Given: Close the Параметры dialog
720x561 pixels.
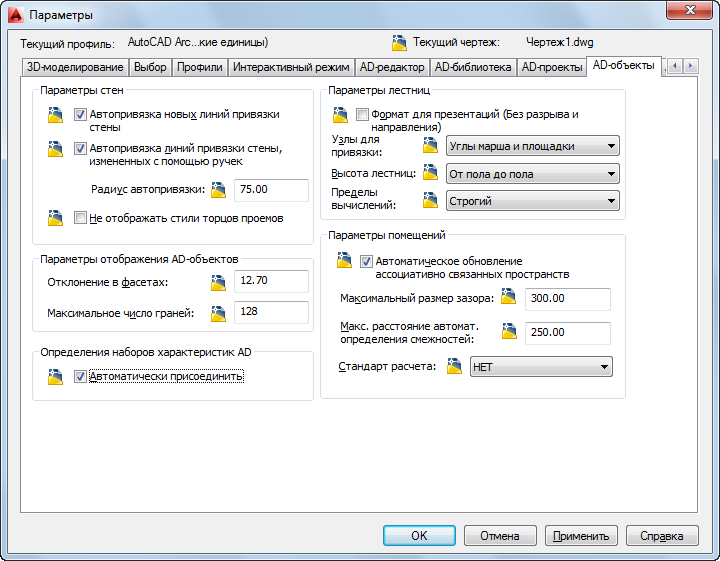Looking at the screenshot, I should [689, 10].
